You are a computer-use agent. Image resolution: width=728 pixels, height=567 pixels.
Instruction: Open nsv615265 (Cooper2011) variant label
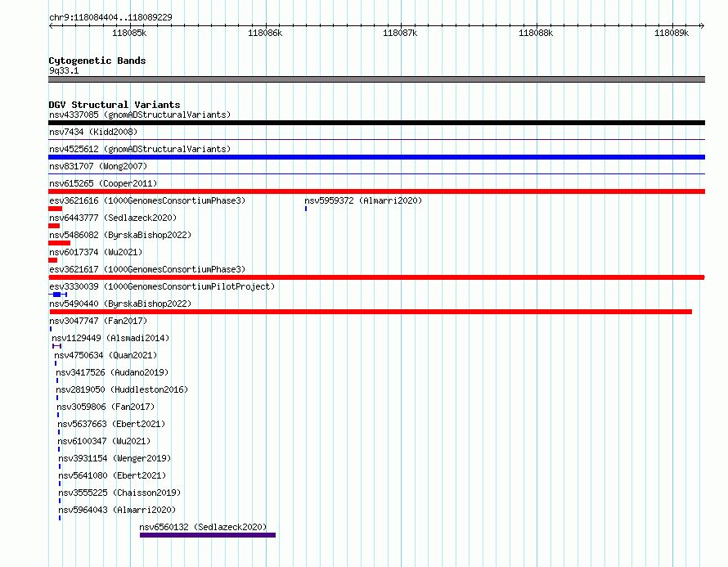103,183
